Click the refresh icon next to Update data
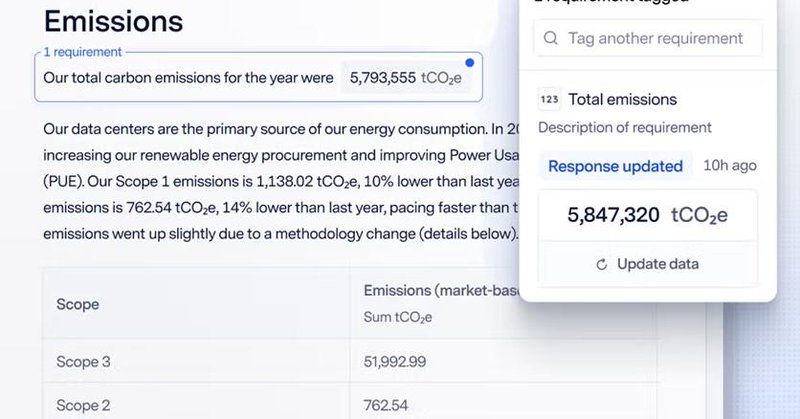The height and width of the screenshot is (419, 800). [x=602, y=265]
